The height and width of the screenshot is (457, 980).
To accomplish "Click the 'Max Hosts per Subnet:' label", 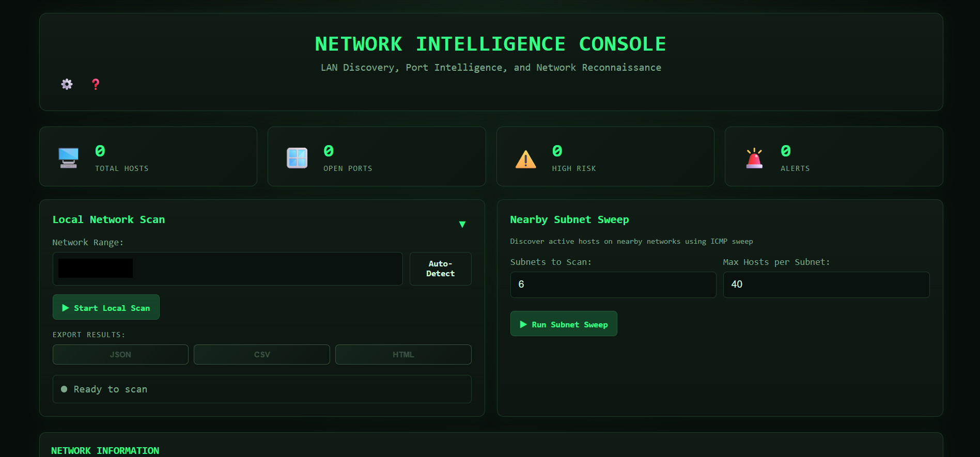I will [x=776, y=262].
